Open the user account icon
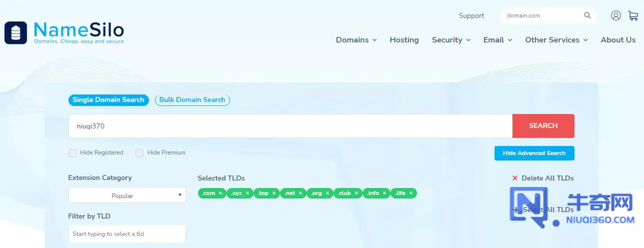Viewport: 644px width, 248px height. coord(615,15)
